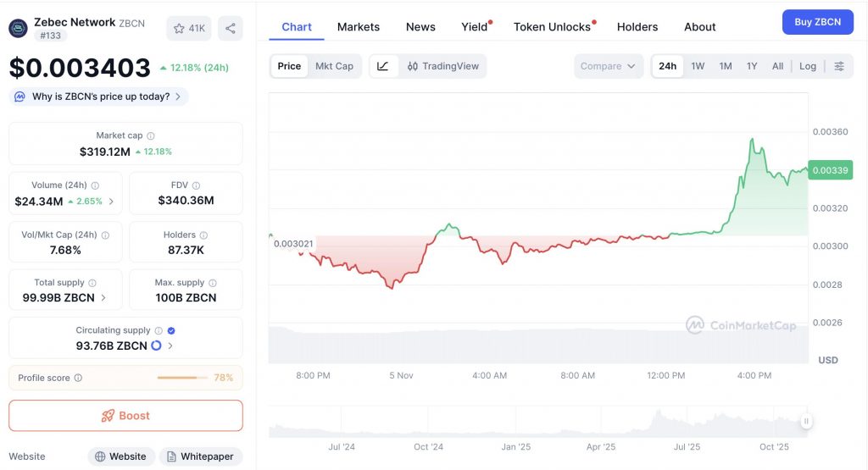Image resolution: width=868 pixels, height=470 pixels.
Task: Click the $340.36M FDV value
Action: click(186, 201)
